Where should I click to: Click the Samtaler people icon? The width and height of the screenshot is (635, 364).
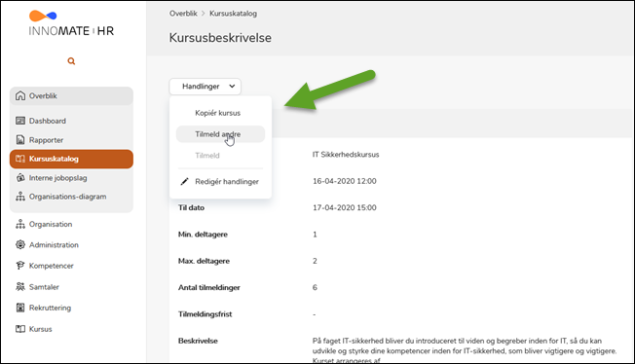(20, 287)
